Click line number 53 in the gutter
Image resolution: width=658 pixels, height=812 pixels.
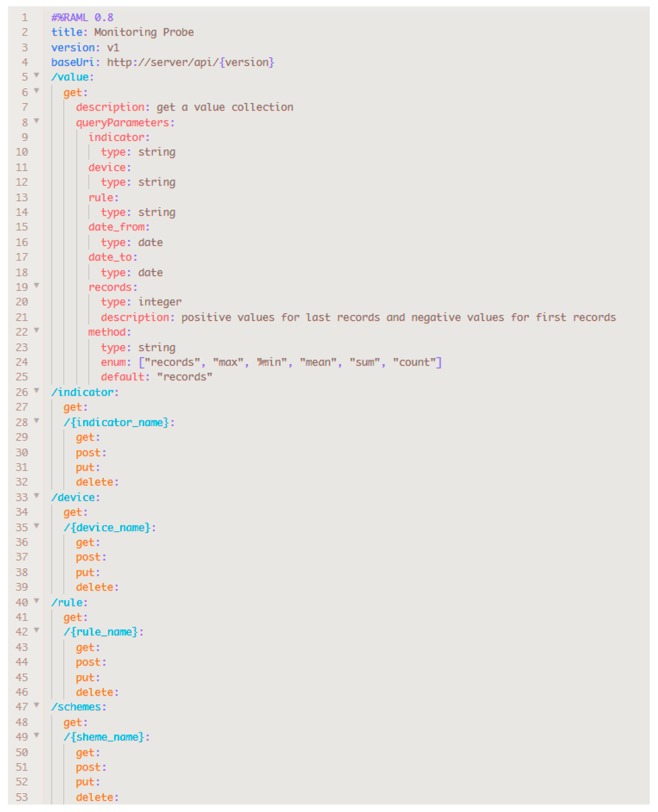pos(22,797)
